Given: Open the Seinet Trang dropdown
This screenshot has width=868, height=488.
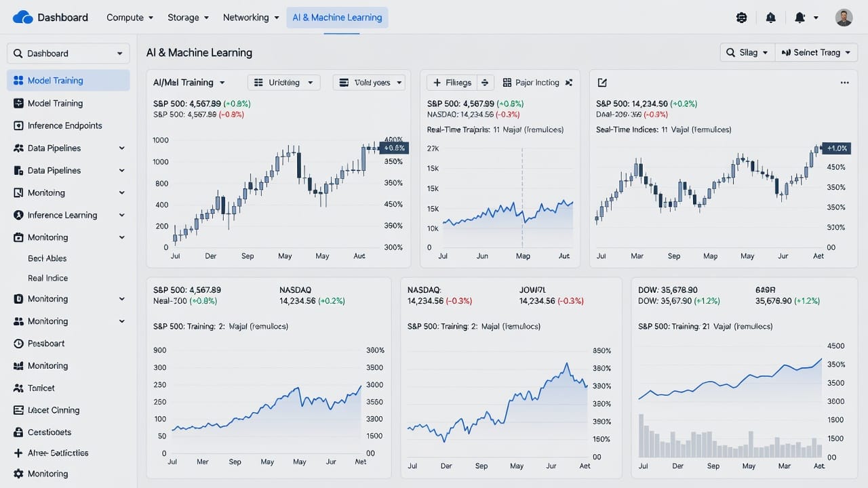Looking at the screenshot, I should [816, 52].
